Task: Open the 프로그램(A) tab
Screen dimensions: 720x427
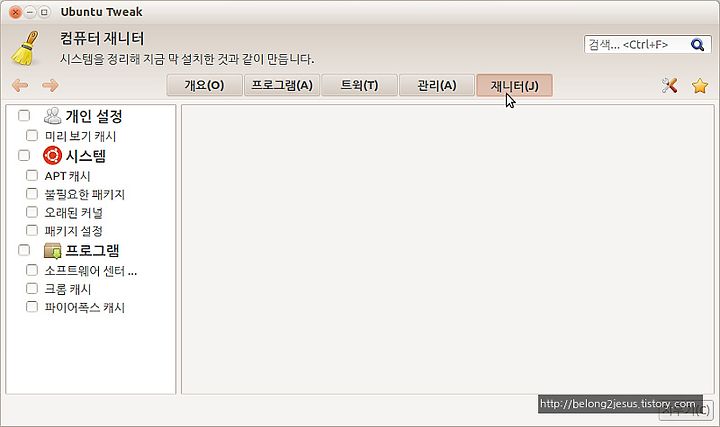Action: pos(282,85)
